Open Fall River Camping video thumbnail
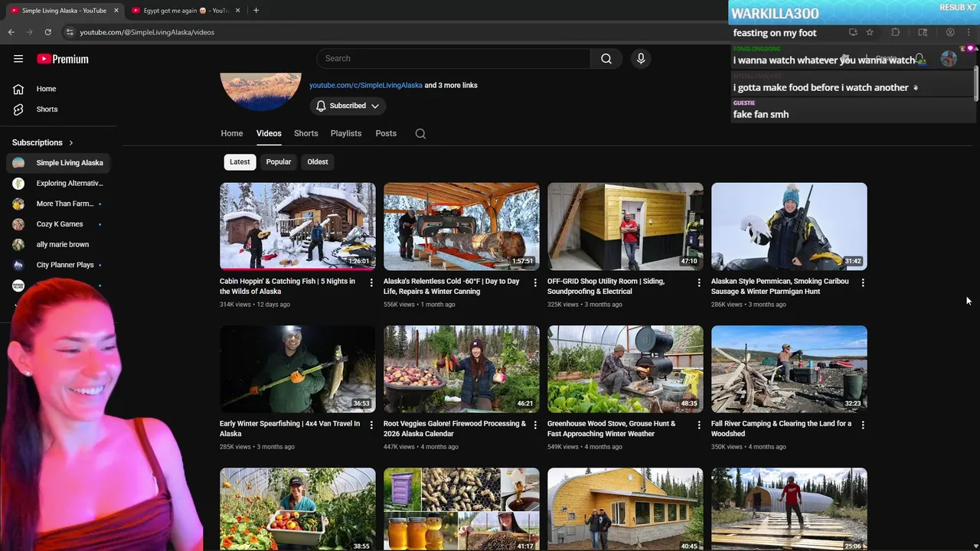 pyautogui.click(x=789, y=369)
